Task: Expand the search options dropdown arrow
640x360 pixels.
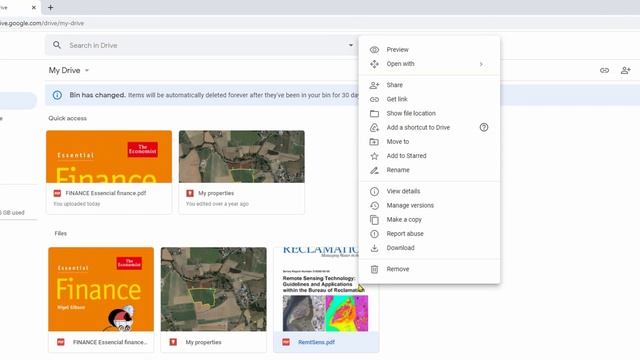Action: tap(351, 45)
